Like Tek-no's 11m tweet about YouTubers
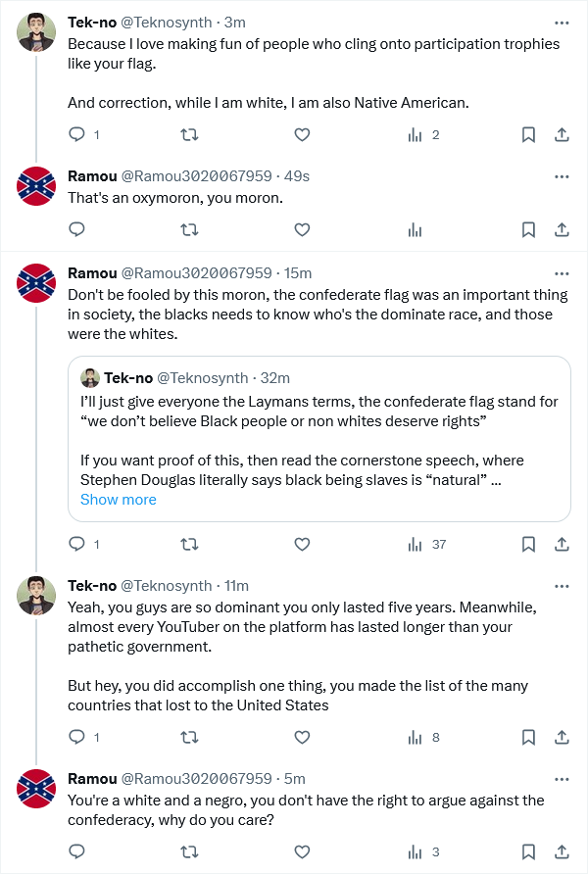The image size is (588, 874). click(302, 738)
